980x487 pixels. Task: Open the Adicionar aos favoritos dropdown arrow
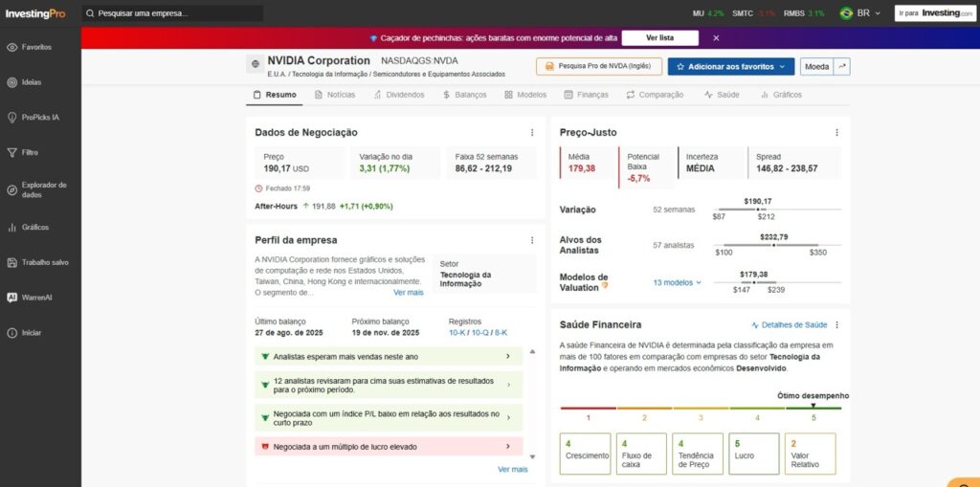782,66
